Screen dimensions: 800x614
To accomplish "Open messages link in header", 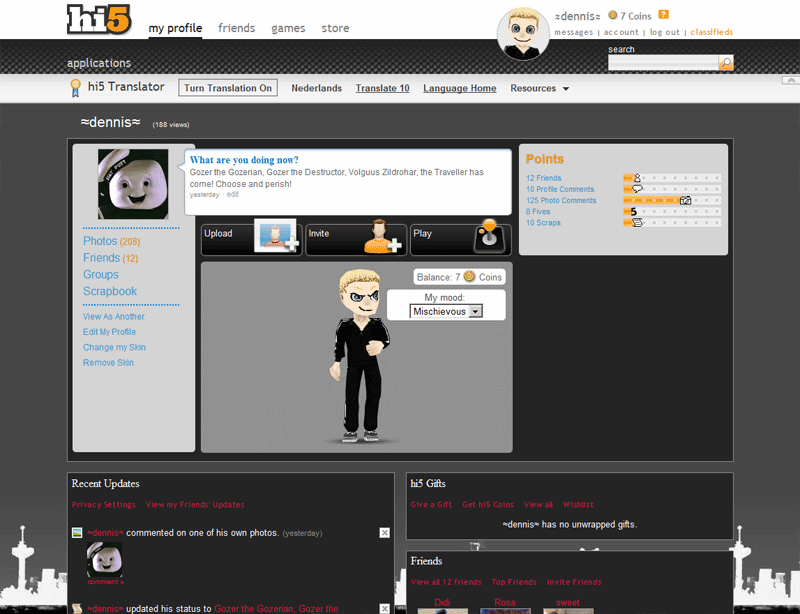I will tap(573, 32).
